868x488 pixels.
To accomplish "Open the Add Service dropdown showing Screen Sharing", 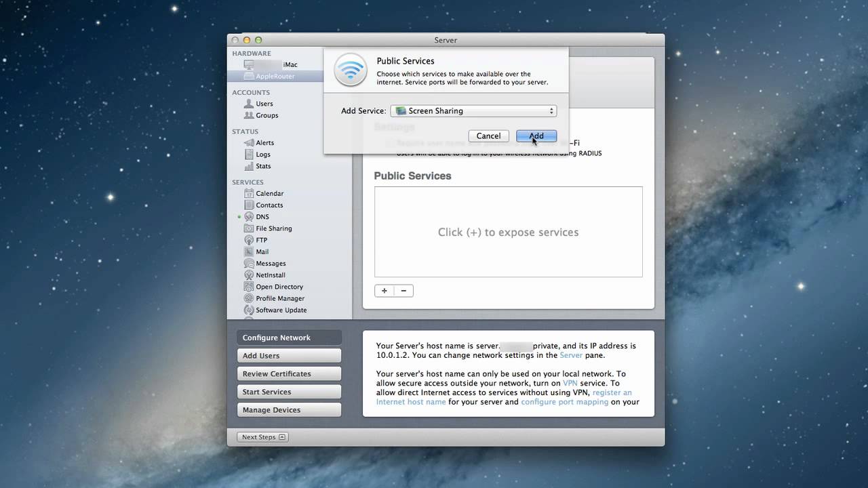I will click(473, 110).
